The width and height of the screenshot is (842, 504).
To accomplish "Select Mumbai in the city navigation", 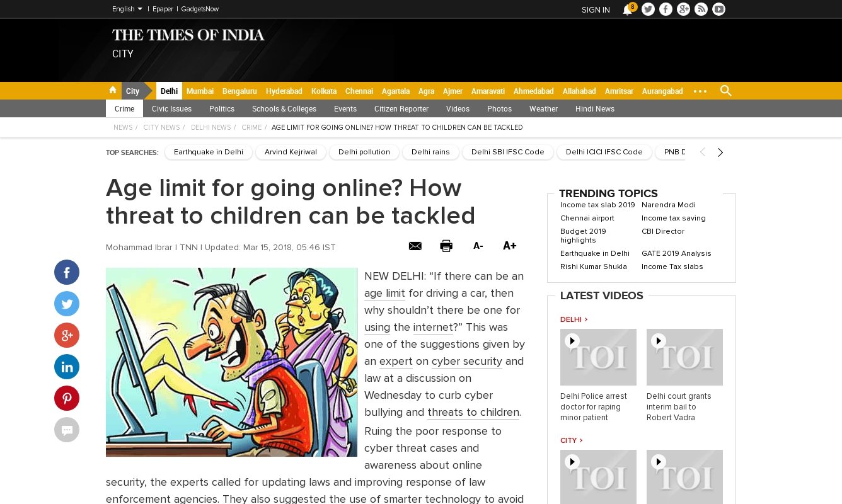I will (x=200, y=91).
